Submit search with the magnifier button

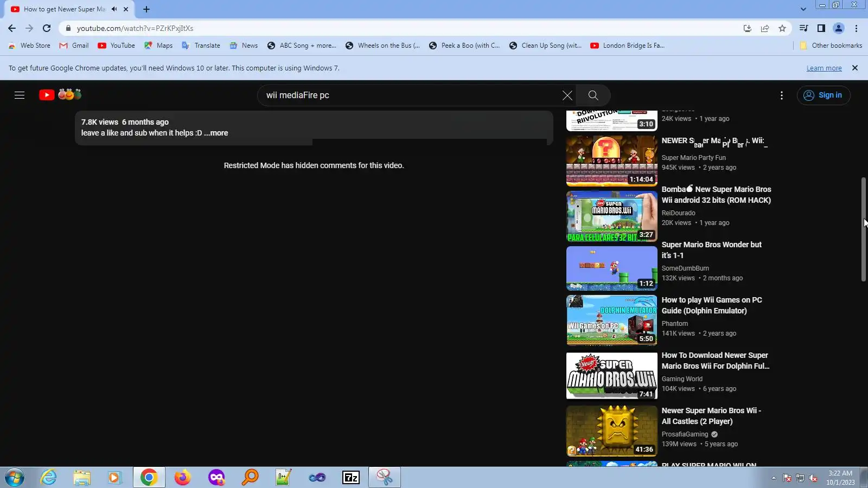[593, 95]
